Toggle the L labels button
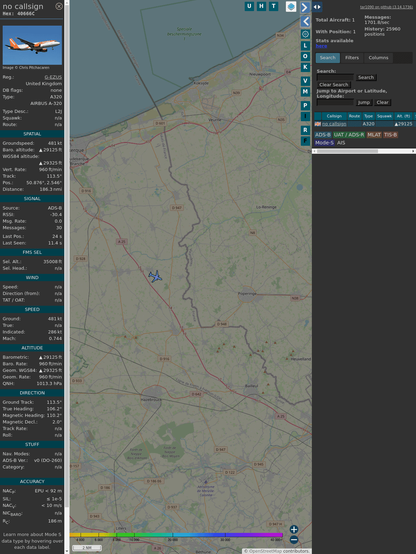The image size is (416, 554). (305, 45)
